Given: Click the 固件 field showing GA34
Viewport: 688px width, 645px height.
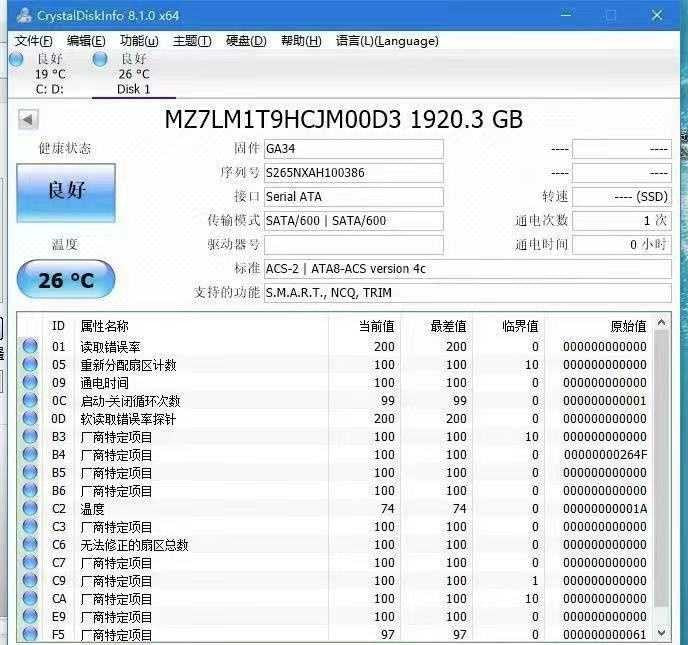Looking at the screenshot, I should (x=354, y=149).
